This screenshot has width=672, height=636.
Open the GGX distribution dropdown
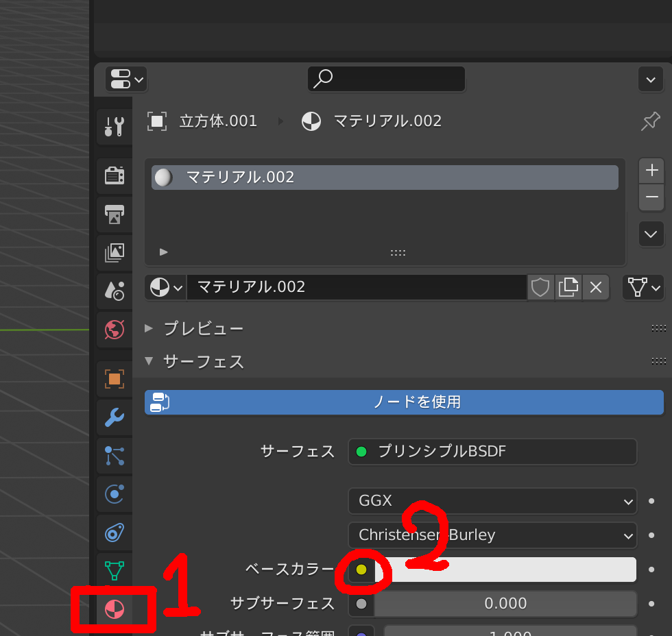tap(492, 501)
